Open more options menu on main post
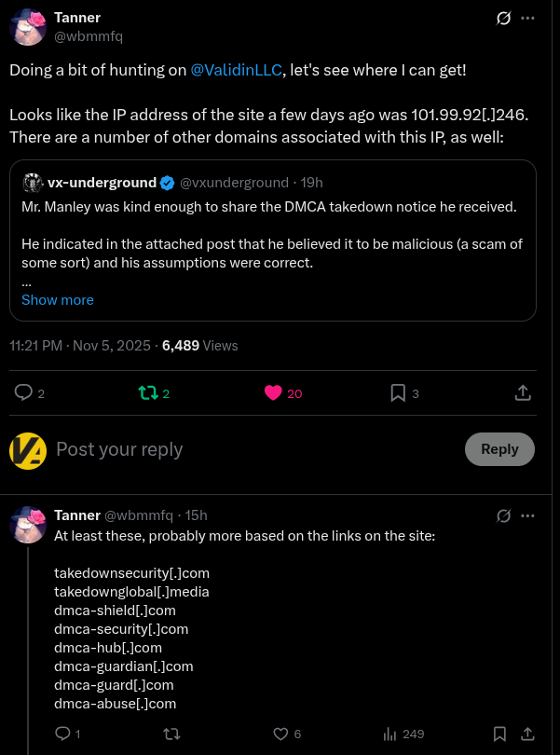The image size is (560, 755). tap(528, 18)
